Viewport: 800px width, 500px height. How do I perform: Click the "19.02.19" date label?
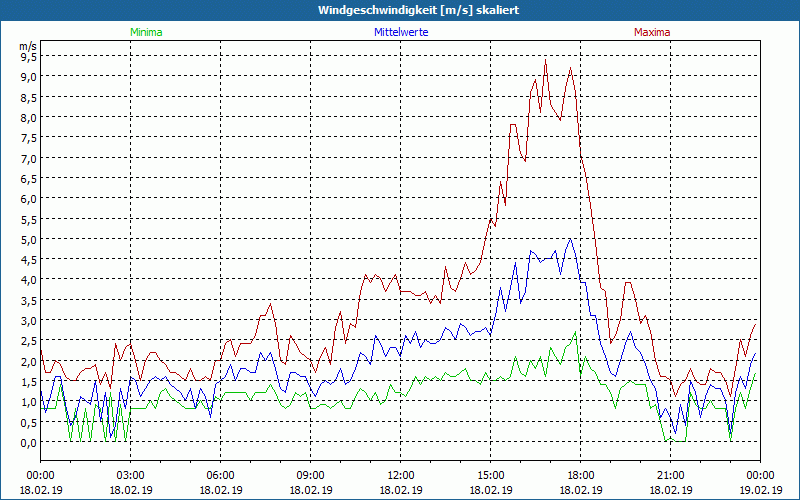pyautogui.click(x=760, y=490)
